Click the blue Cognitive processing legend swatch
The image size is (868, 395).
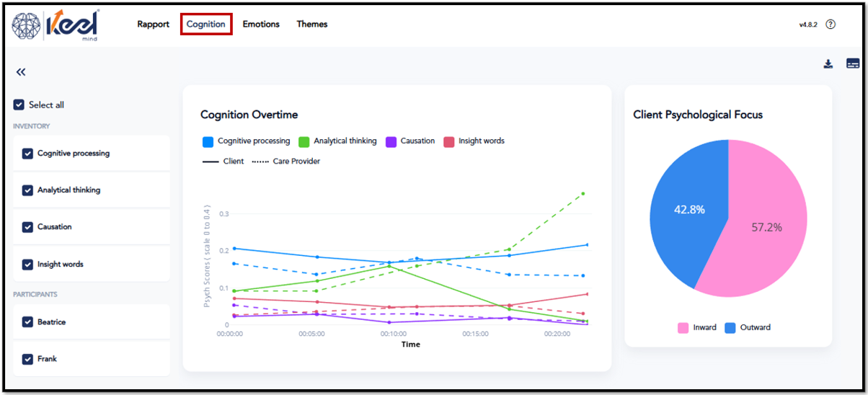208,141
